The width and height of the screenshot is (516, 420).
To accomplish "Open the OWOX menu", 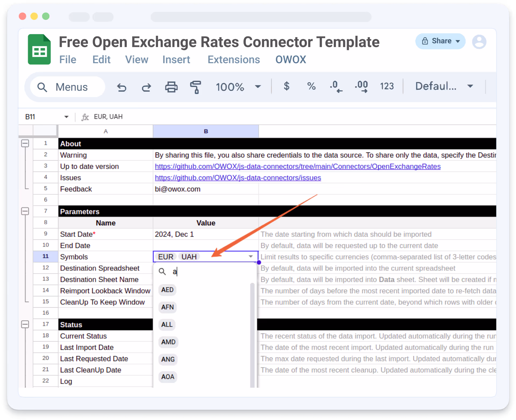I will 291,60.
